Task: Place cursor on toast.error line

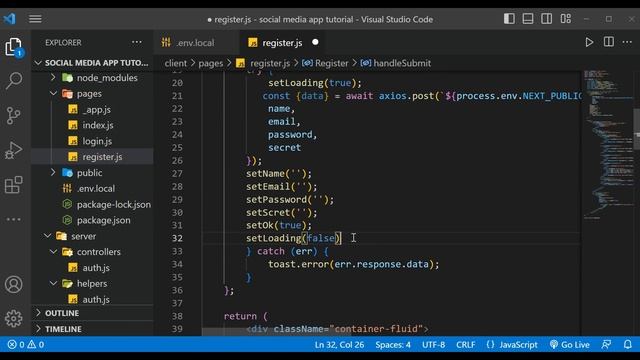Action: [x=353, y=264]
